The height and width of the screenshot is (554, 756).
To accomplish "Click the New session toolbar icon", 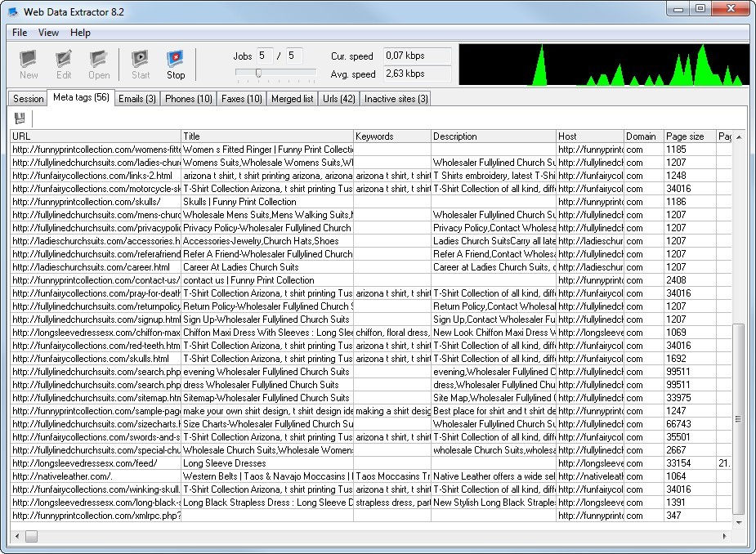I will (x=28, y=65).
